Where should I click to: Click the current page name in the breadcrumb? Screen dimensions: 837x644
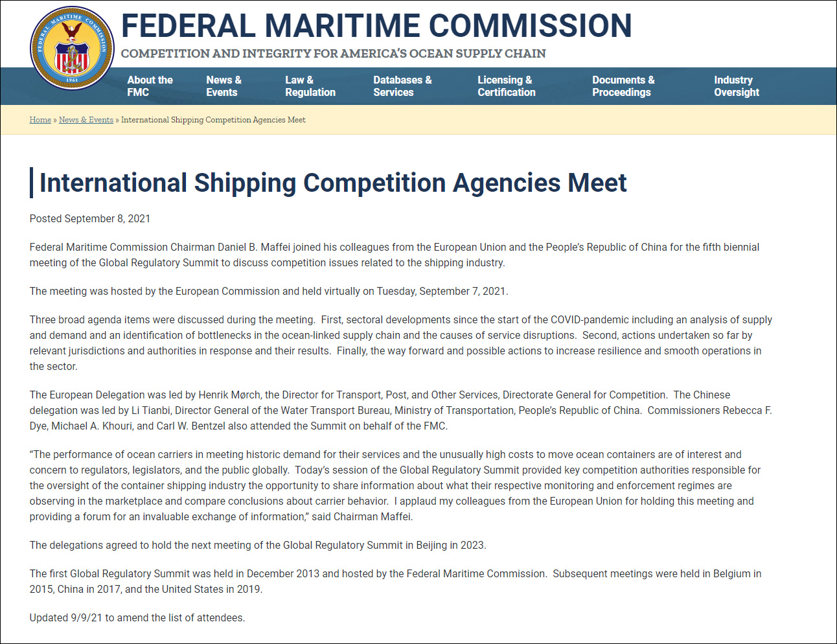213,120
